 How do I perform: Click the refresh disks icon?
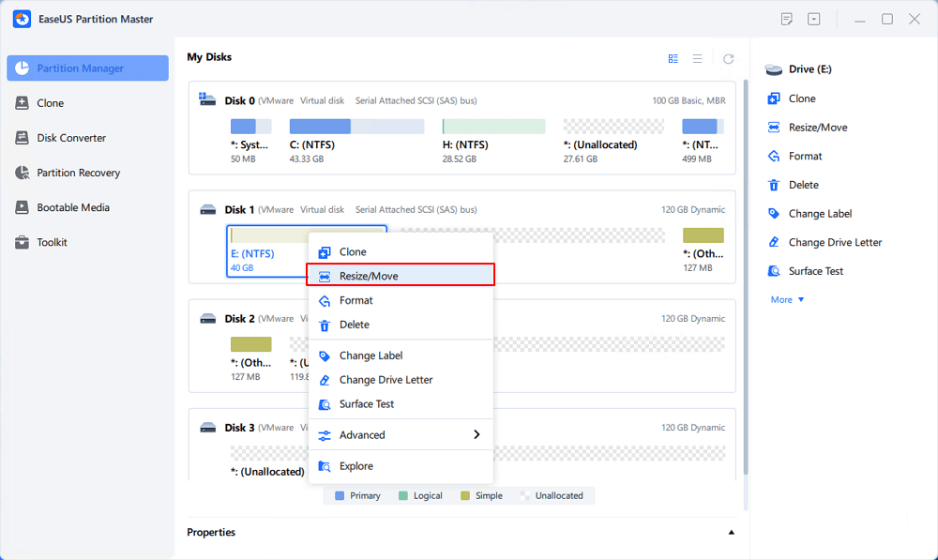coord(728,58)
